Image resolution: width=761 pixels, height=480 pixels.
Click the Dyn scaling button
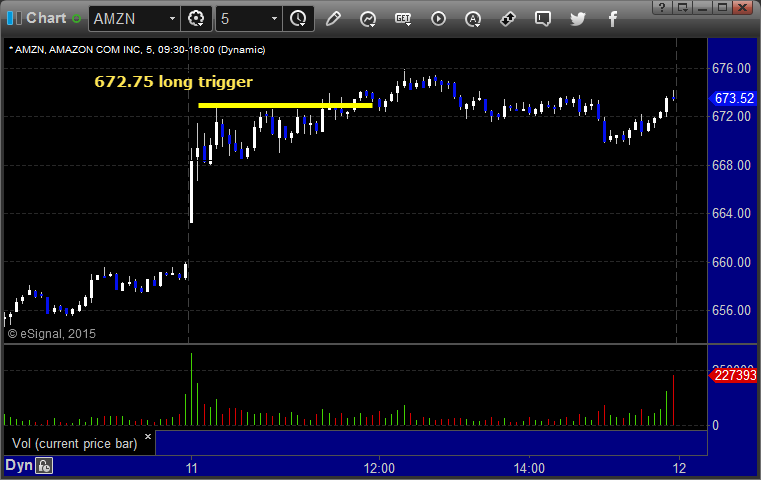pos(19,465)
